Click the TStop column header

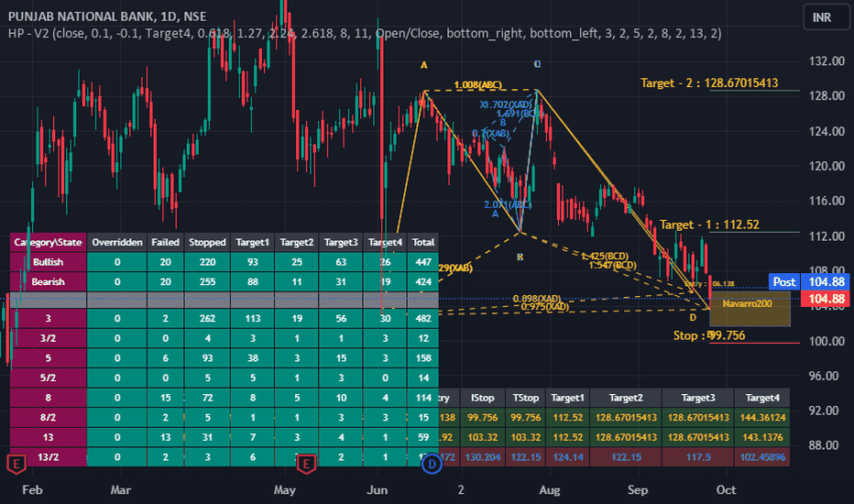coord(526,398)
